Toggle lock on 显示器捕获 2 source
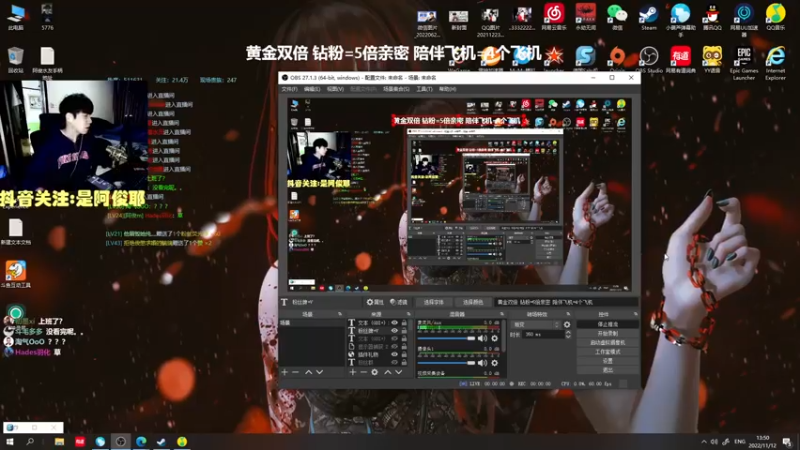Image resolution: width=800 pixels, height=450 pixels. 404,346
